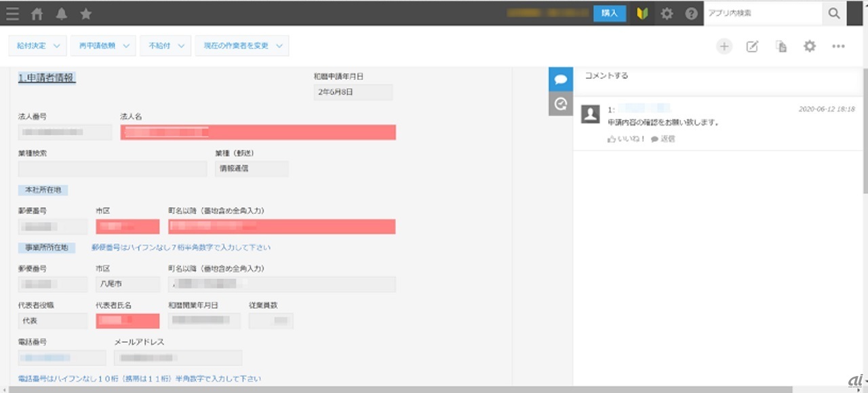
Task: Click the red 法人名 field
Action: click(258, 132)
